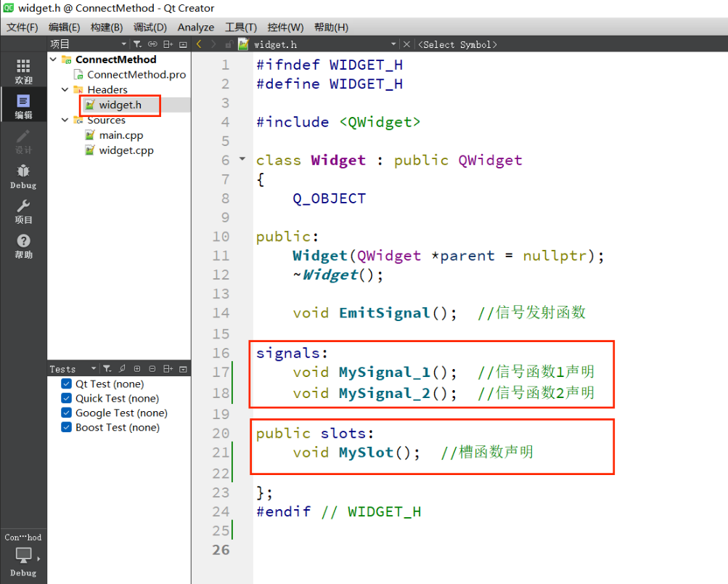Open the 调试(D) menu
Screen dimensions: 728x584
click(x=150, y=28)
